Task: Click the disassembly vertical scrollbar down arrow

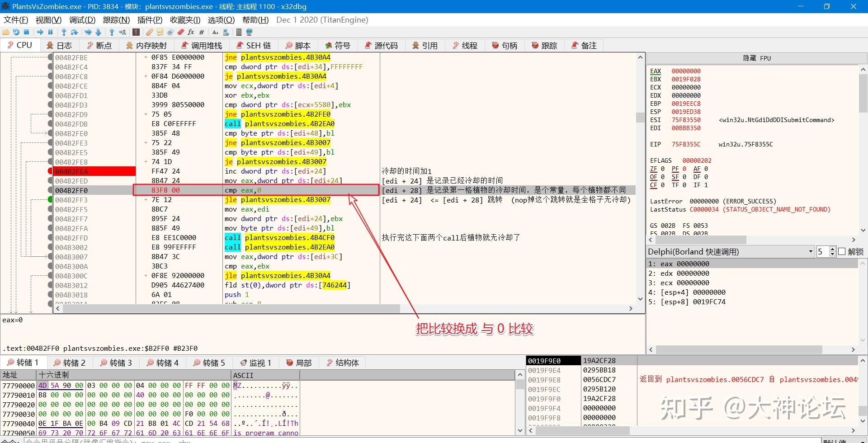Action: 640,299
